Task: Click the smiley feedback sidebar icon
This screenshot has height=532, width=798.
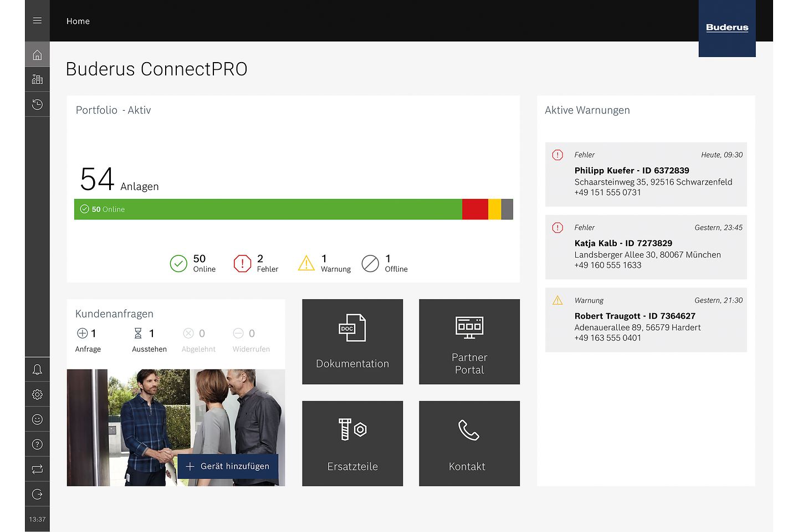Action: pos(37,420)
